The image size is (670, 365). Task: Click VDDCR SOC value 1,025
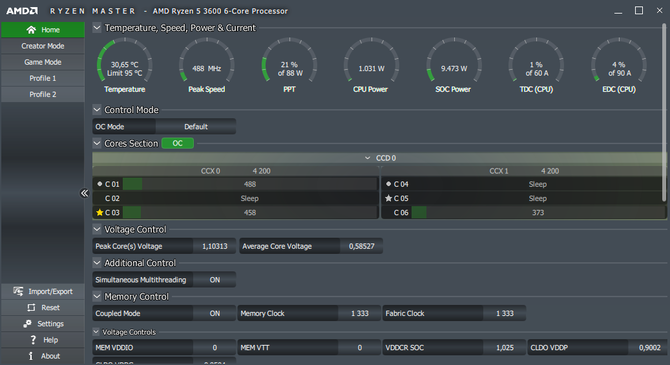505,347
